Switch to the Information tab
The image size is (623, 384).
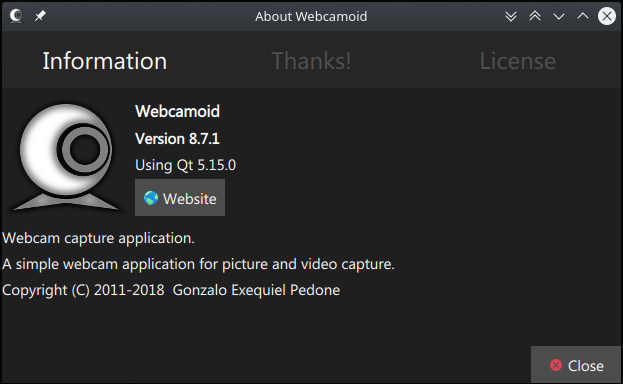105,61
